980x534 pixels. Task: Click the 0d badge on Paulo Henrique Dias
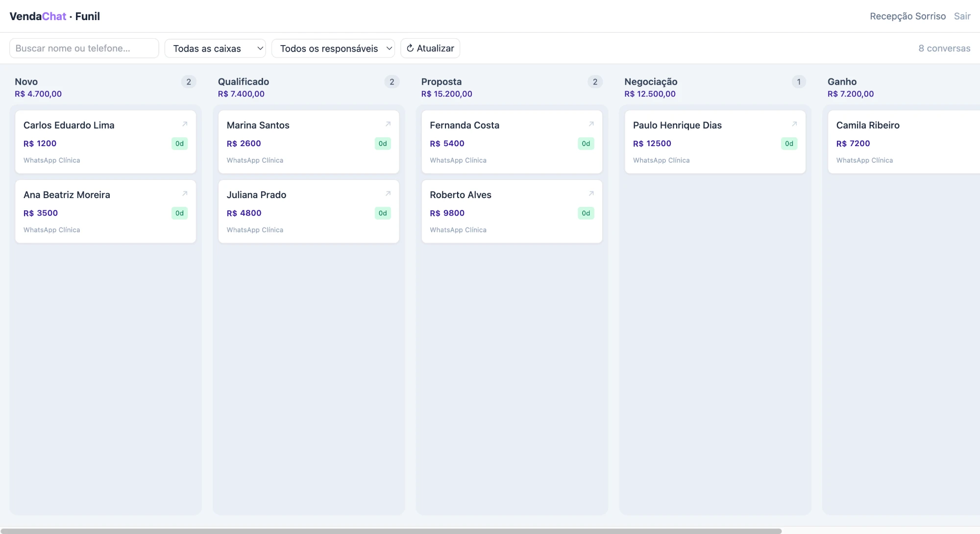(x=789, y=144)
